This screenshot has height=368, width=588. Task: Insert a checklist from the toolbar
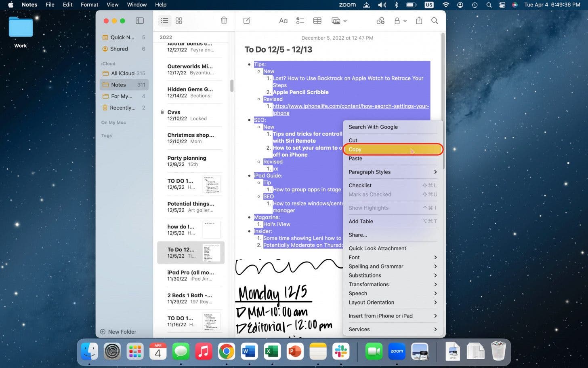tap(300, 21)
